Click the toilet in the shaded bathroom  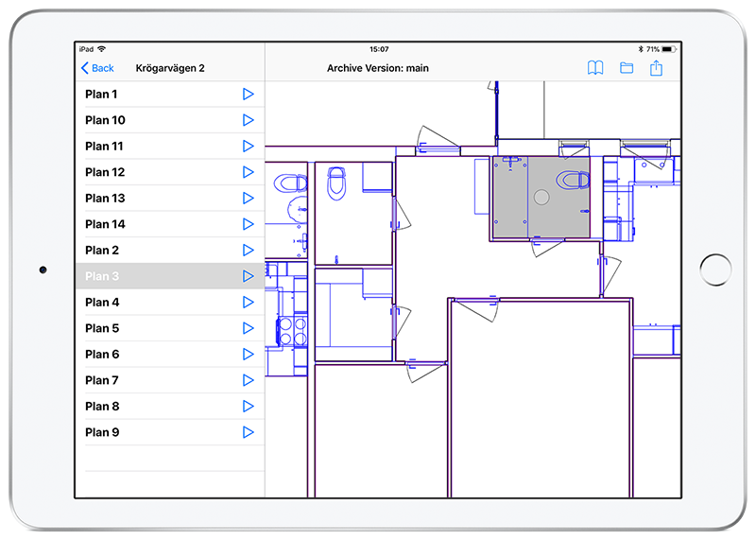coord(573,180)
